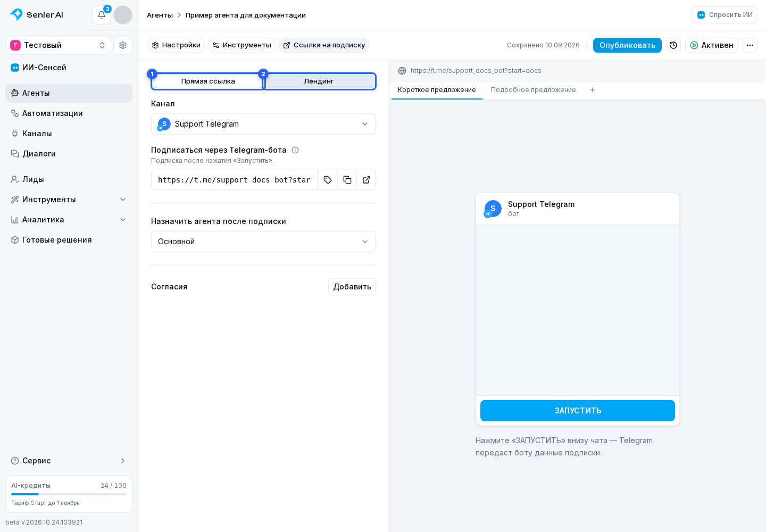This screenshot has width=766, height=532.
Task: Click globe icon in preview URL bar
Action: point(402,71)
